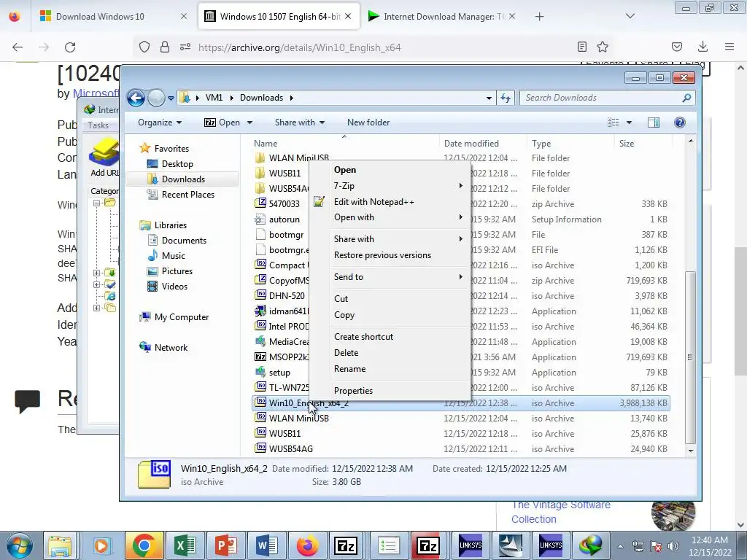Switch to Download Windows 10 tab
747x560 pixels.
pos(100,17)
